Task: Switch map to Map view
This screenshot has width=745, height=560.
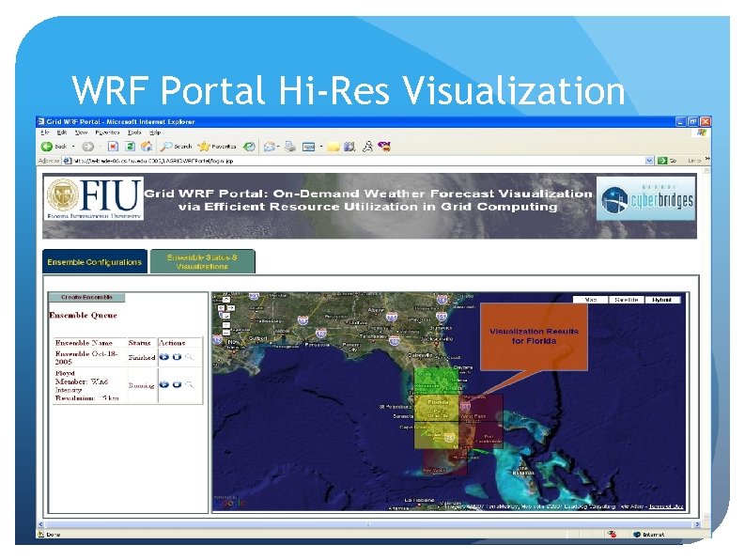Action: (x=591, y=300)
